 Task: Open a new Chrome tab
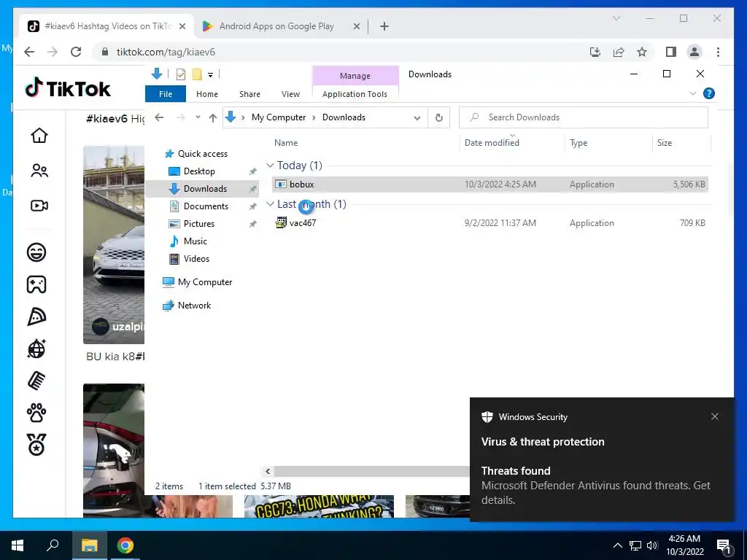tap(384, 26)
